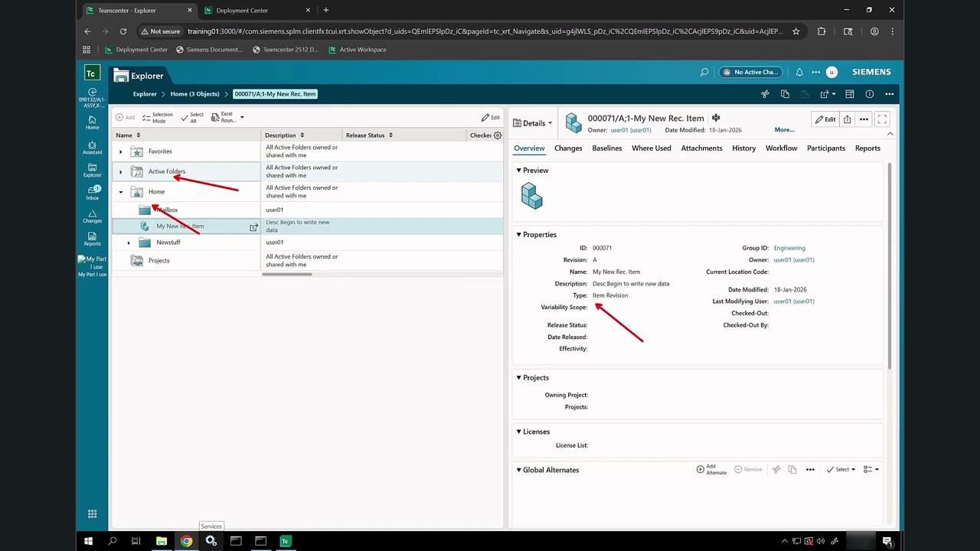This screenshot has height=551, width=980.
Task: Switch to the Baselines tab
Action: pyautogui.click(x=607, y=148)
